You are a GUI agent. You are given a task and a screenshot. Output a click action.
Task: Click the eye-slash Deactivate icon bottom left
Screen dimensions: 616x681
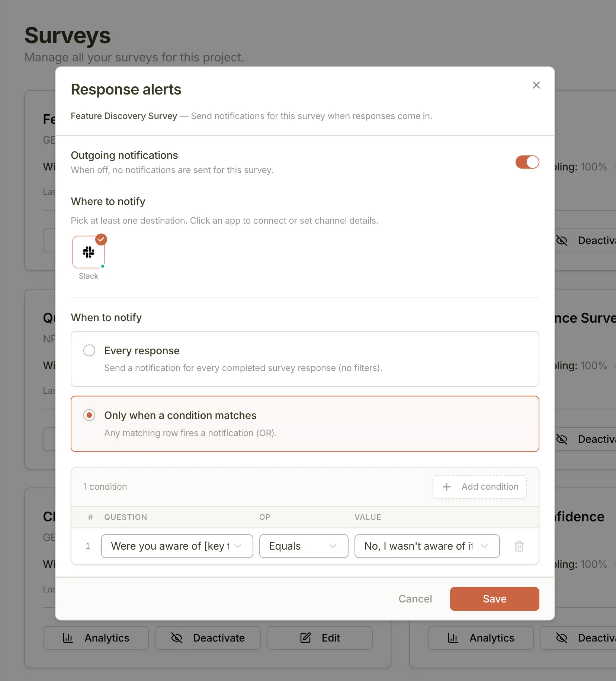(x=177, y=637)
